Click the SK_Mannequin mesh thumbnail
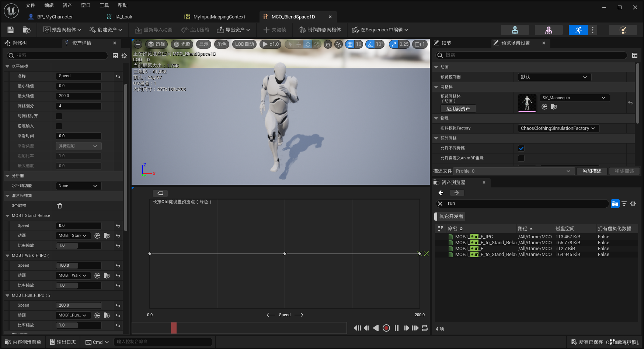Image resolution: width=644 pixels, height=349 pixels. coord(527,103)
